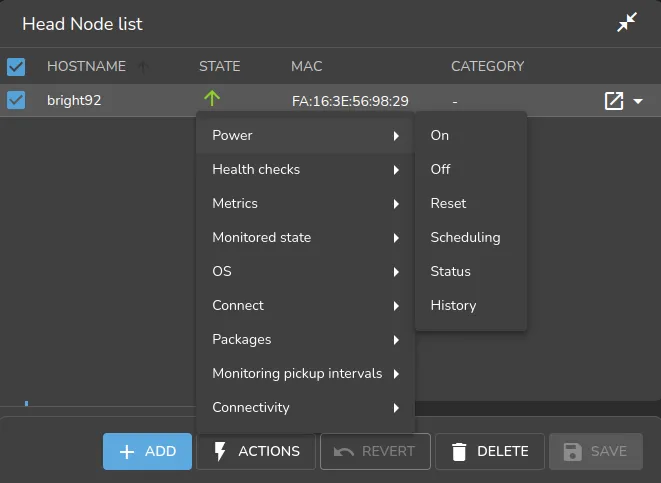This screenshot has height=483, width=661.
Task: Toggle the select-all header checkbox
Action: [16, 67]
